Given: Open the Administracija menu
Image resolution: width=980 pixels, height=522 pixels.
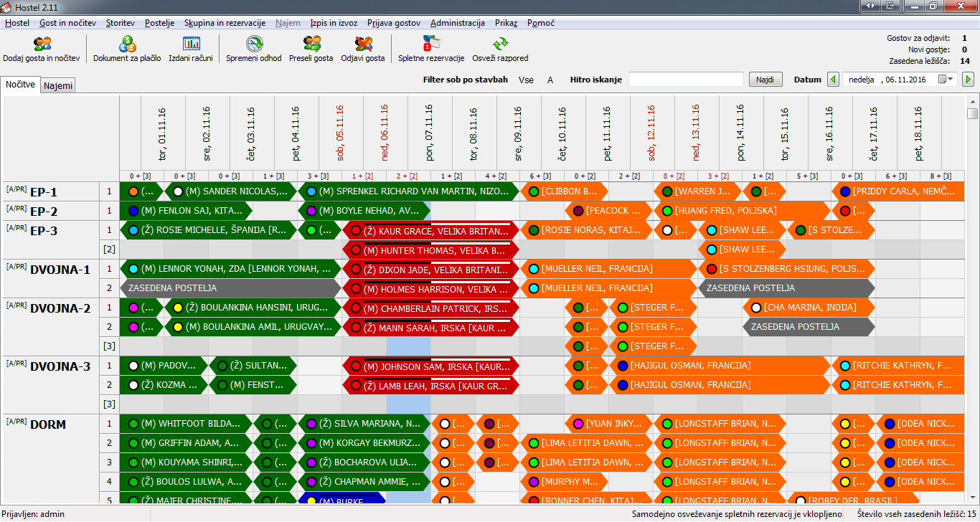Looking at the screenshot, I should point(457,23).
